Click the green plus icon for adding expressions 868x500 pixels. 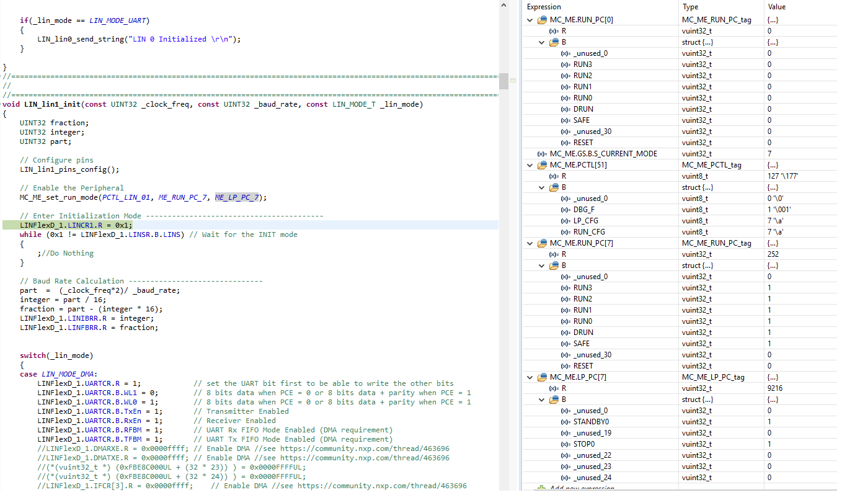pos(541,488)
